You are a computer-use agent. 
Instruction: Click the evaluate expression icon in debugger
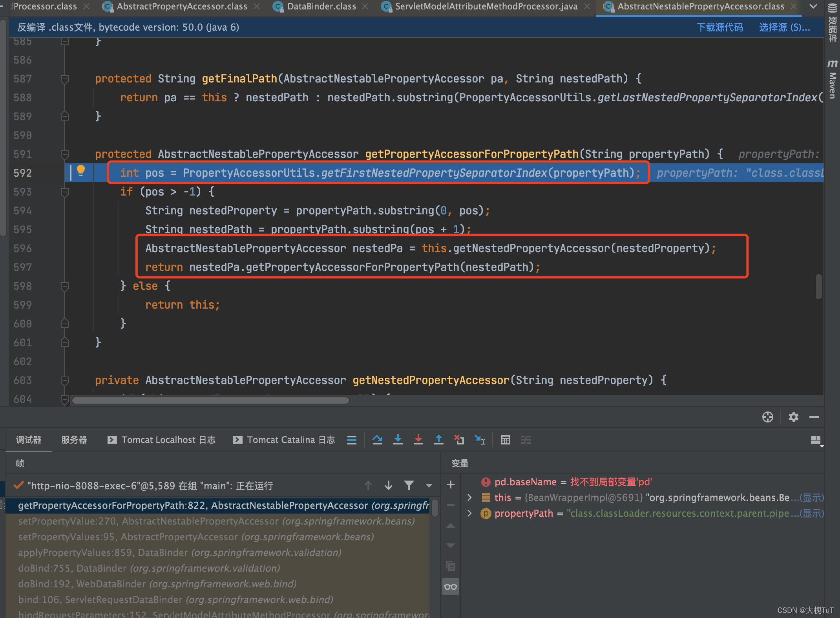click(506, 443)
